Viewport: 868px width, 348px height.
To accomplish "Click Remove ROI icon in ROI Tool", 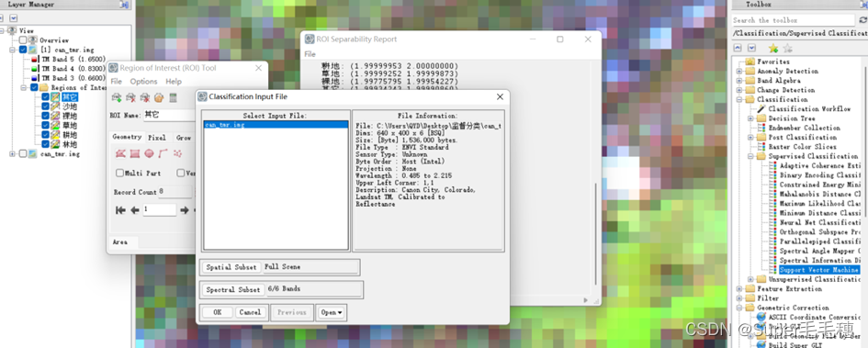I will (x=130, y=98).
